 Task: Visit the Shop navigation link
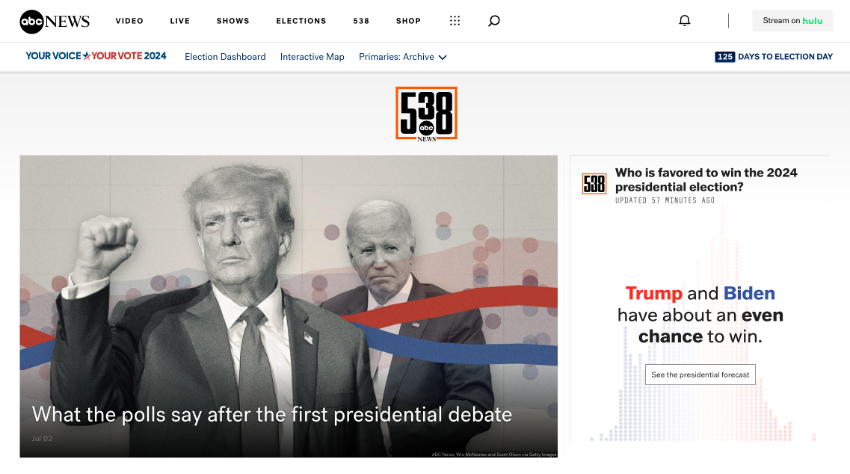coord(408,21)
